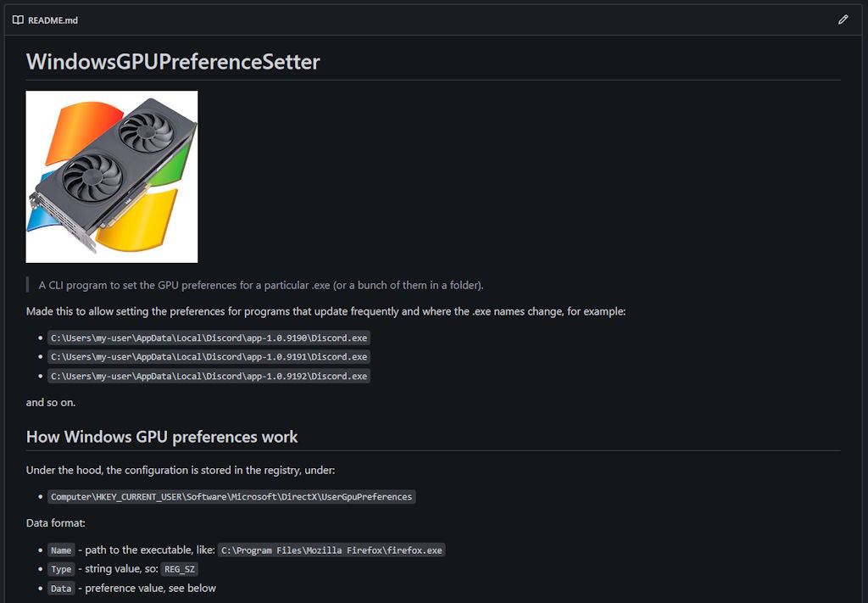Screen dimensions: 868x603
Task: Click the README.md file label
Action: pyautogui.click(x=53, y=20)
